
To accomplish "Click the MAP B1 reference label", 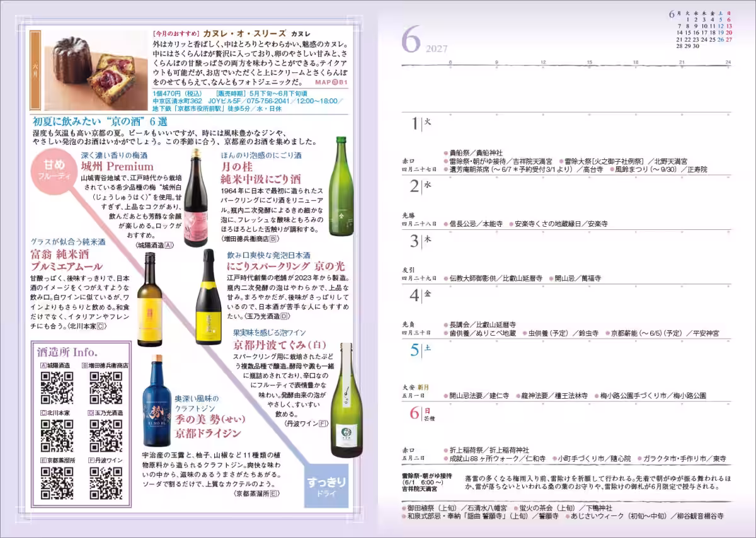I will point(331,83).
